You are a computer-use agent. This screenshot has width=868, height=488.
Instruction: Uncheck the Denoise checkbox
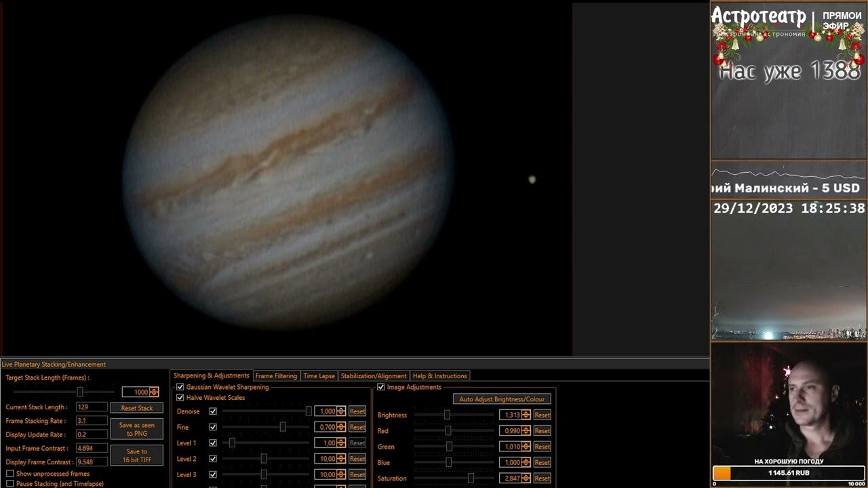(x=213, y=411)
